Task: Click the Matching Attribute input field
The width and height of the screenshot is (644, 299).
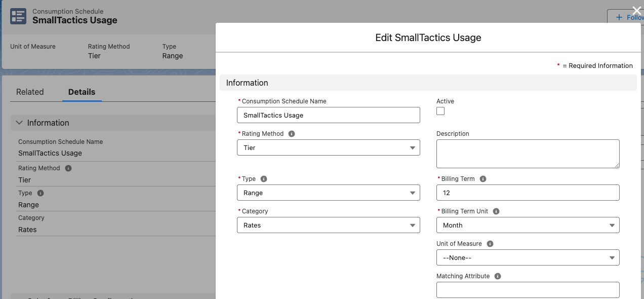Action: click(528, 290)
